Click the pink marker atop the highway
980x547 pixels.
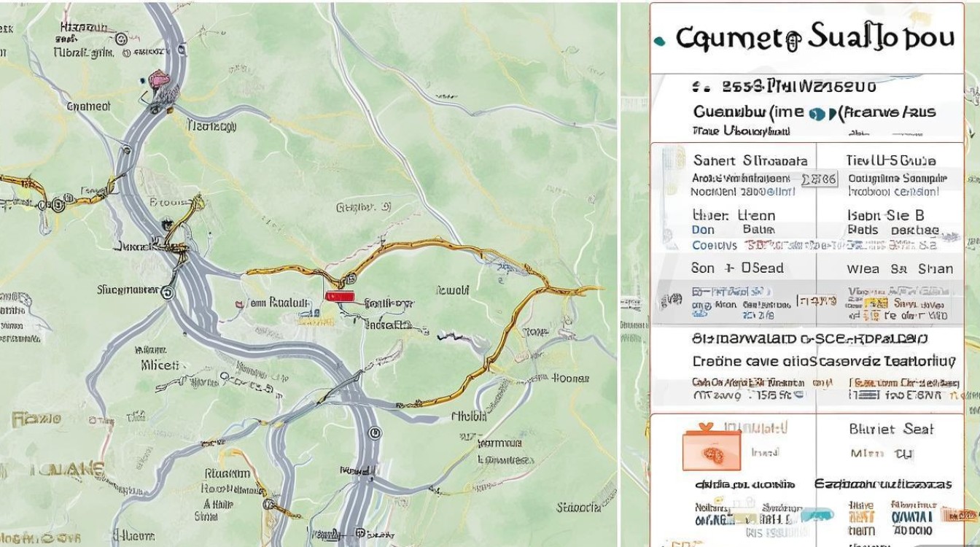(159, 79)
